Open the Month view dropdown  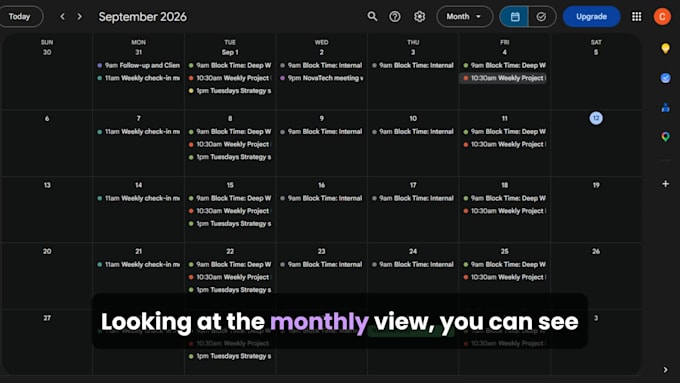point(464,16)
